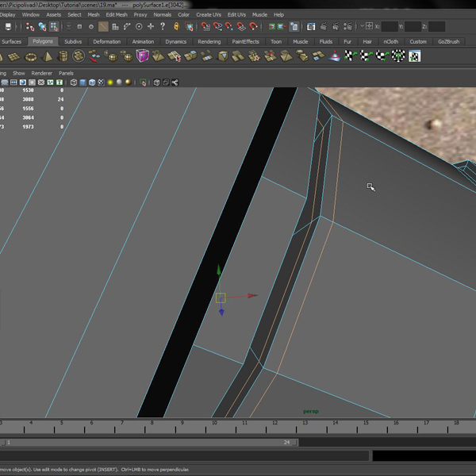
Task: Toggle use all lights yellow sphere icon
Action: tap(110, 83)
